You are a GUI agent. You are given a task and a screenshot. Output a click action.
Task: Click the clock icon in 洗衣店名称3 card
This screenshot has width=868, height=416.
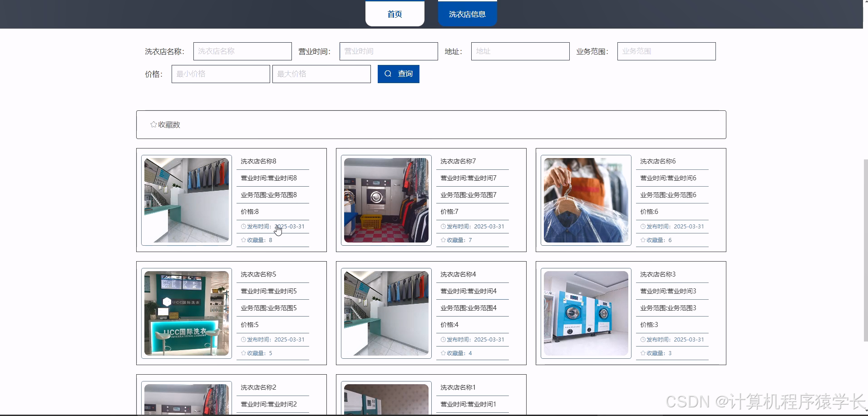[643, 339]
